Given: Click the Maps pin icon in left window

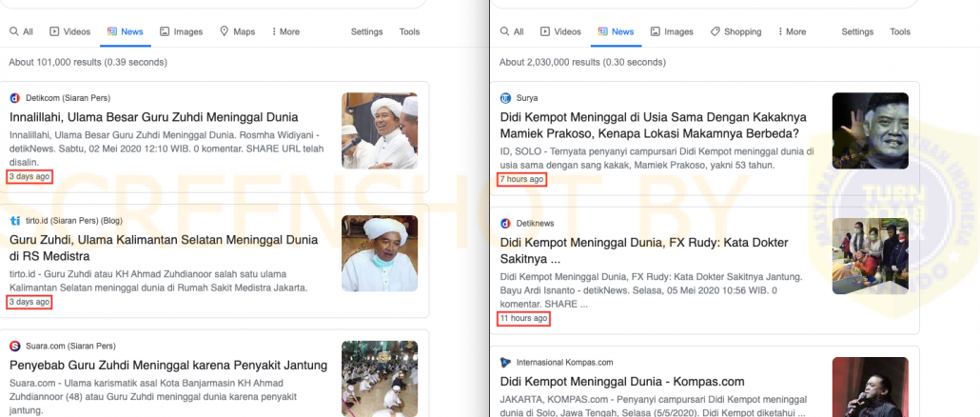Looking at the screenshot, I should 225,31.
